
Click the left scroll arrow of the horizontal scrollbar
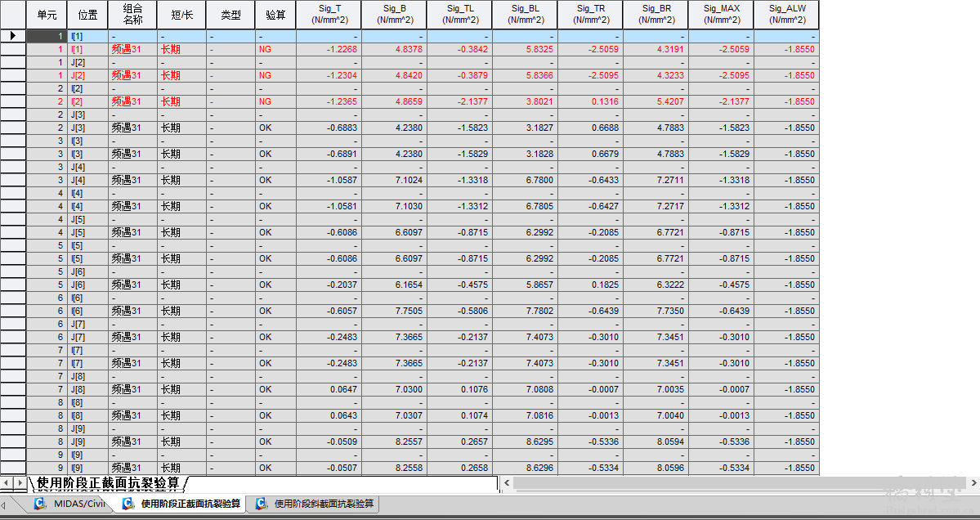click(x=507, y=482)
